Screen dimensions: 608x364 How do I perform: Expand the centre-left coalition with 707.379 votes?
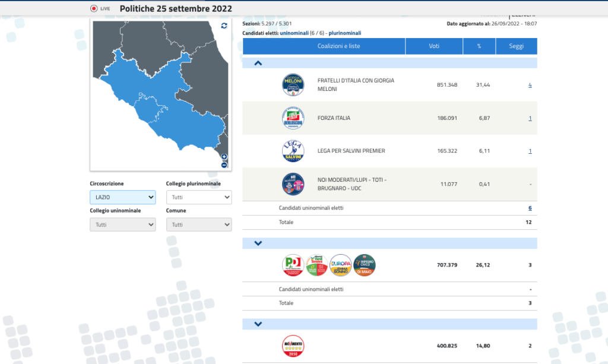258,243
